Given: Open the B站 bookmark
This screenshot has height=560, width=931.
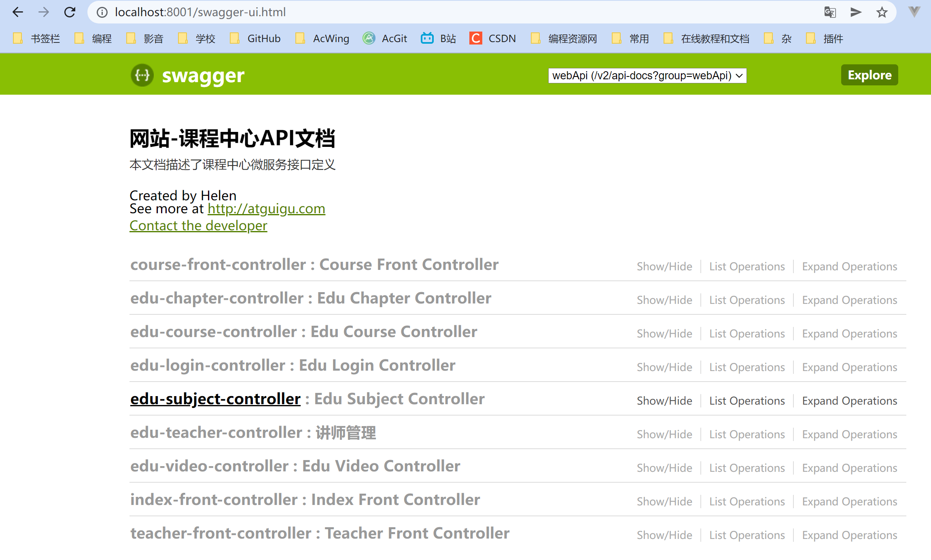Looking at the screenshot, I should point(439,38).
